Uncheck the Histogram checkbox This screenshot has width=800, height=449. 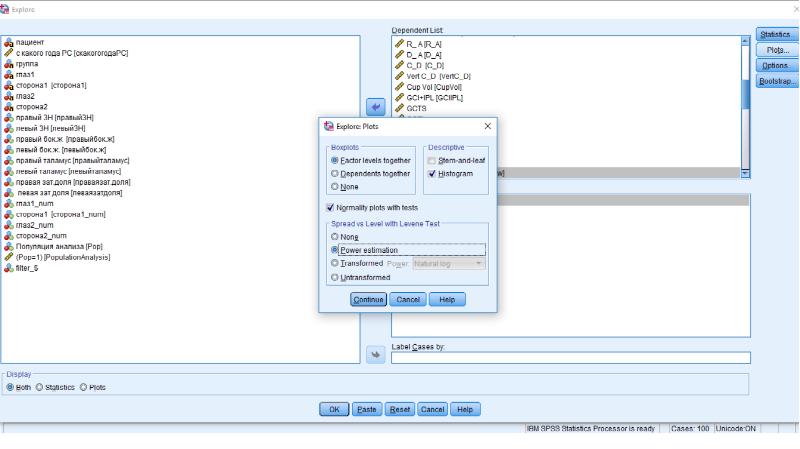tap(432, 174)
